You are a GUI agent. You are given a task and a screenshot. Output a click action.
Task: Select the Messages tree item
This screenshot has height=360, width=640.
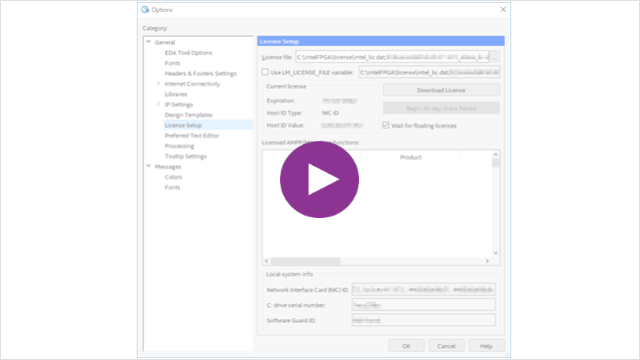(x=168, y=167)
